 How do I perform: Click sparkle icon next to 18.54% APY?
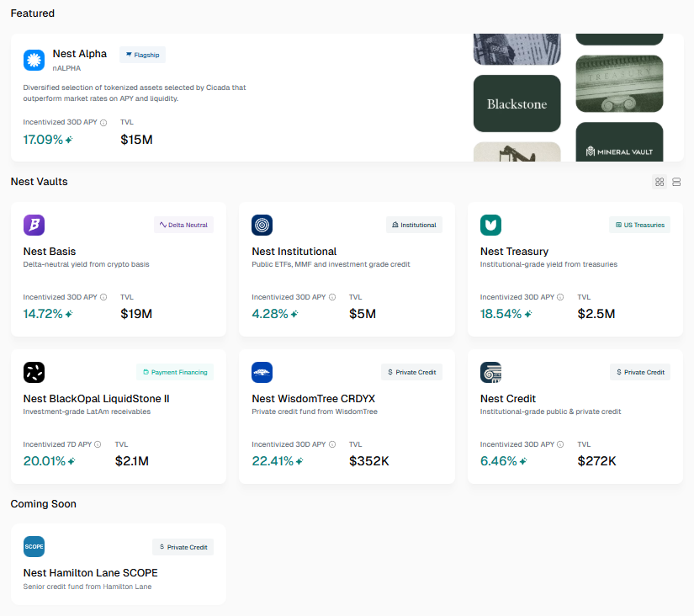pyautogui.click(x=528, y=314)
